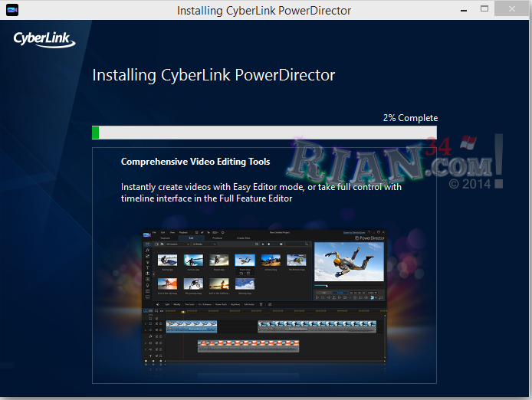Close the PowerDirector installer window
Image resolution: width=532 pixels, height=400 pixels.
click(511, 9)
